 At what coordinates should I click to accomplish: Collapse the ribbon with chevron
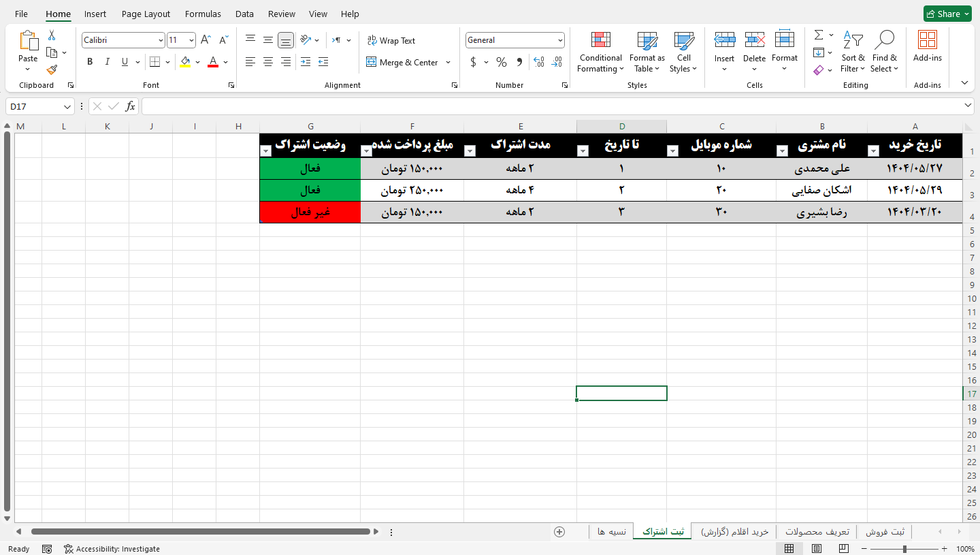pos(964,82)
